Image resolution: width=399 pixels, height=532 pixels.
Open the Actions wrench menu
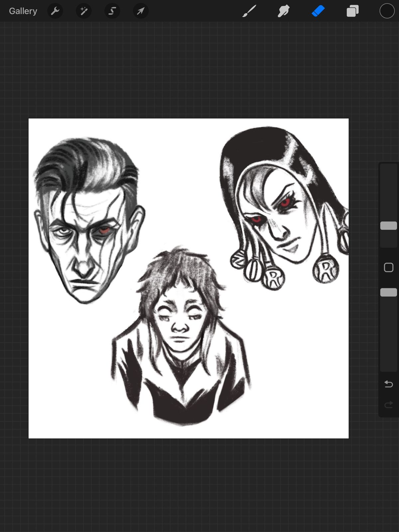pos(55,11)
